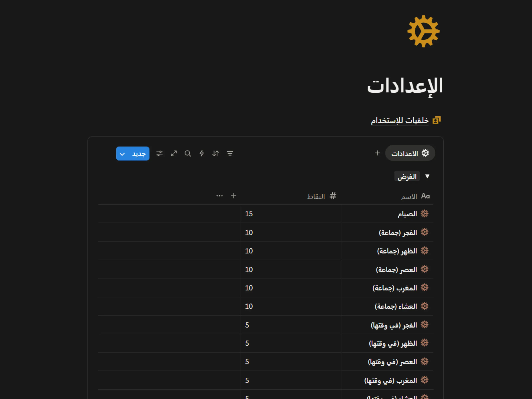This screenshot has width=532, height=399.
Task: Open the الفرض group label menu
Action: click(x=407, y=176)
